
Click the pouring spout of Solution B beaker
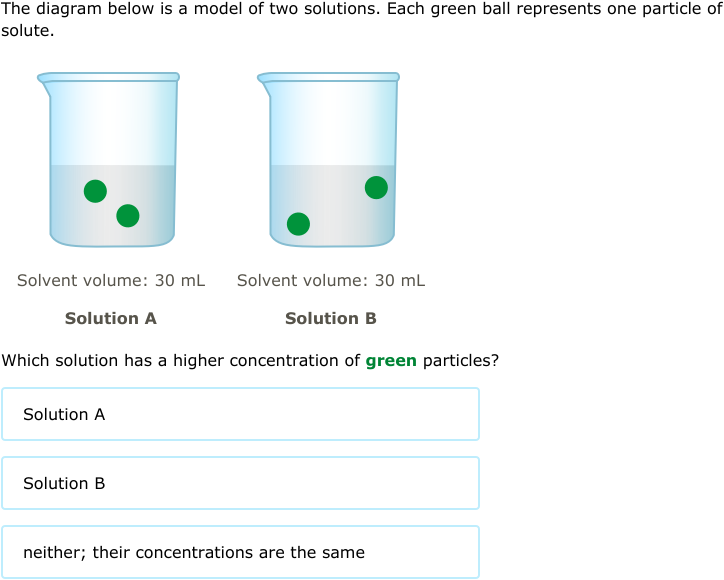pyautogui.click(x=264, y=80)
